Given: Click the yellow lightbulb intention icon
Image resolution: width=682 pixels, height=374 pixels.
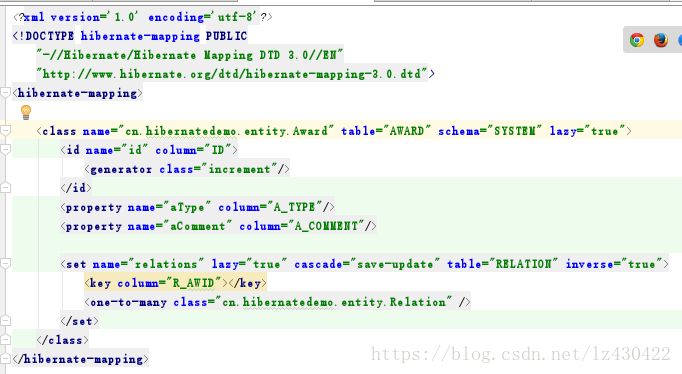Looking at the screenshot, I should coord(26,112).
